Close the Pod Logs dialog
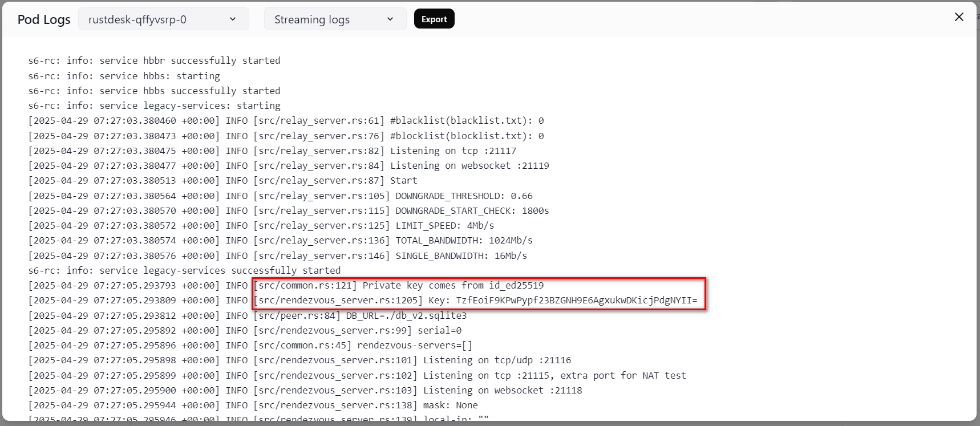980x426 pixels. (x=959, y=17)
